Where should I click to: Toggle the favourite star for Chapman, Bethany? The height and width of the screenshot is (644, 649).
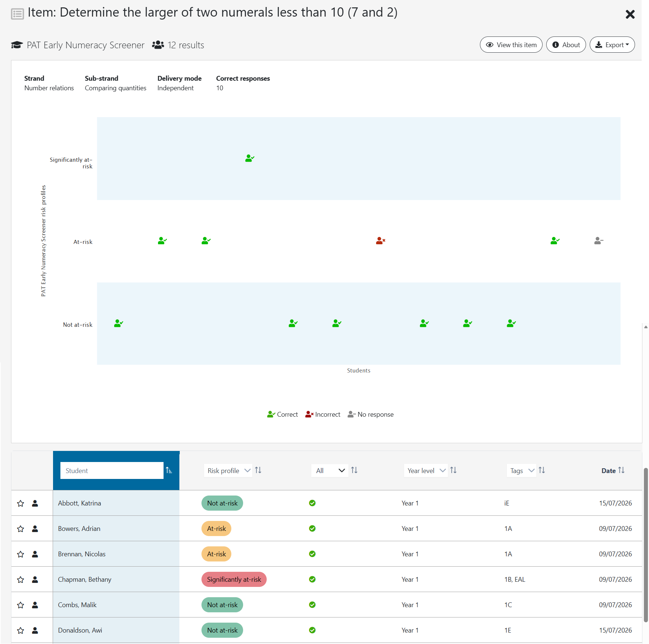[x=21, y=580]
